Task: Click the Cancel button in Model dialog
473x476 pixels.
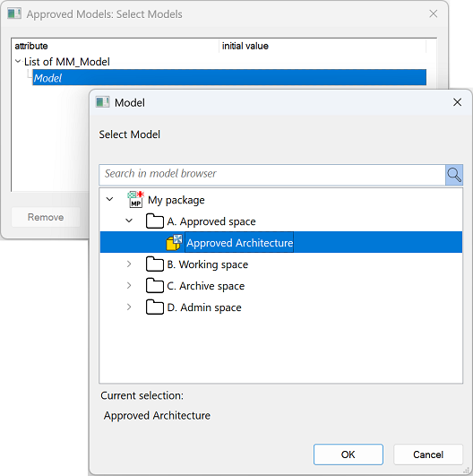Action: [428, 454]
